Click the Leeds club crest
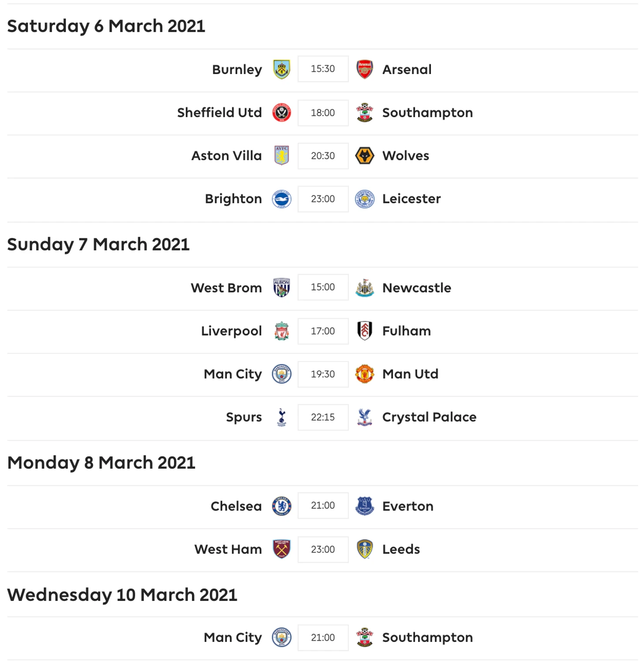 coord(364,549)
